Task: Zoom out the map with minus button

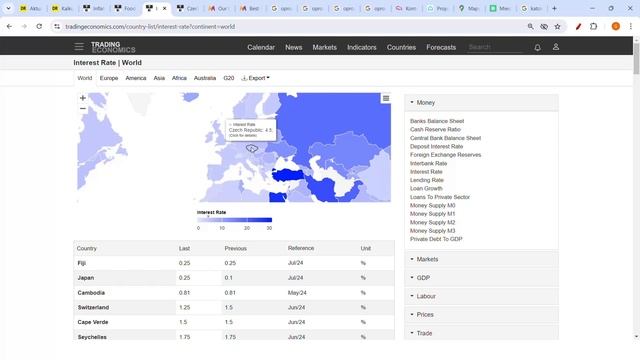Action: (x=83, y=109)
